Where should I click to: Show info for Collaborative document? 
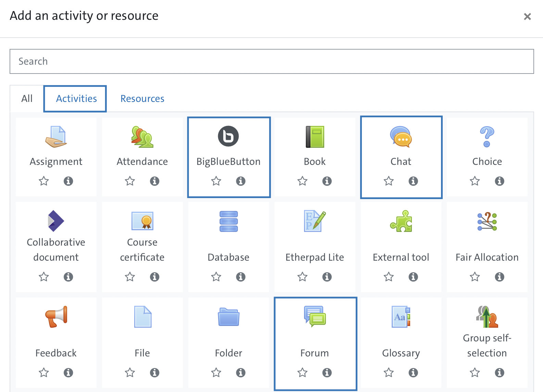coord(68,277)
